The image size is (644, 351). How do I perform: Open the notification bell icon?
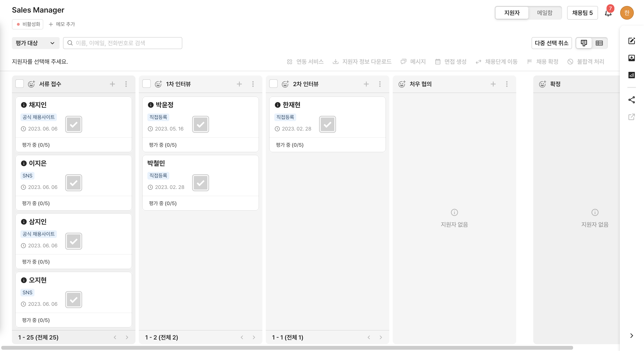[608, 13]
